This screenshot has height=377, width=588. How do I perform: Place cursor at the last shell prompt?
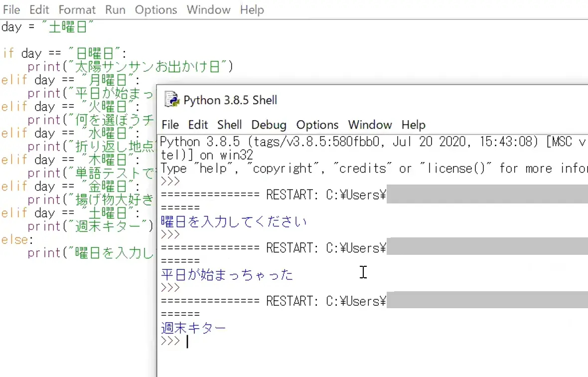187,342
